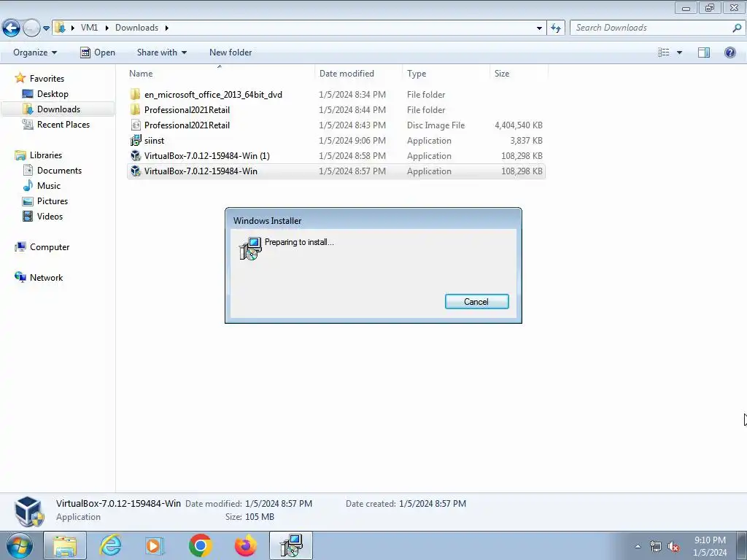The height and width of the screenshot is (560, 747).
Task: Open Desktop in the navigation pane
Action: (x=53, y=94)
